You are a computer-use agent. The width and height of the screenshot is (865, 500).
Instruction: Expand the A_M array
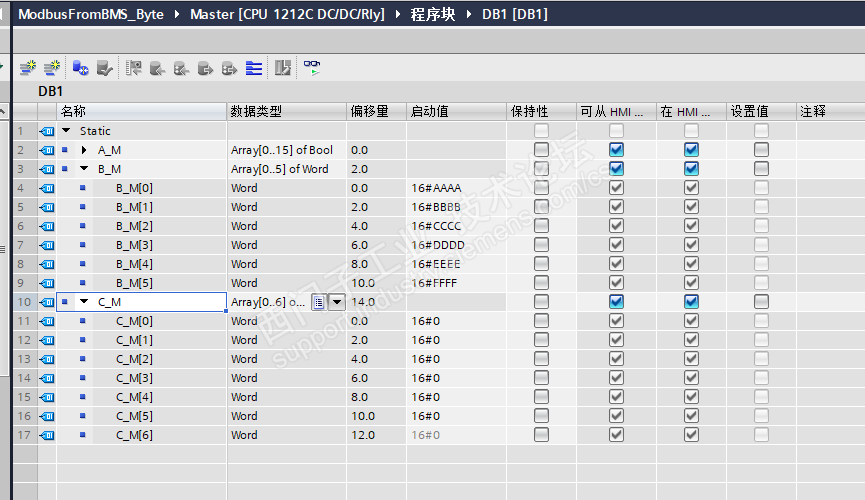tap(84, 150)
